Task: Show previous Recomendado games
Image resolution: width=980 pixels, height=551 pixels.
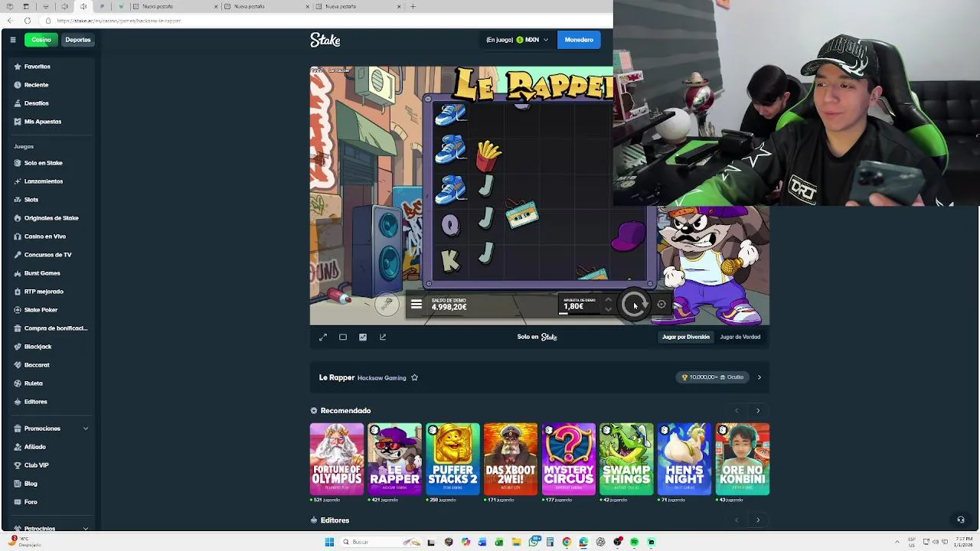Action: pyautogui.click(x=737, y=411)
